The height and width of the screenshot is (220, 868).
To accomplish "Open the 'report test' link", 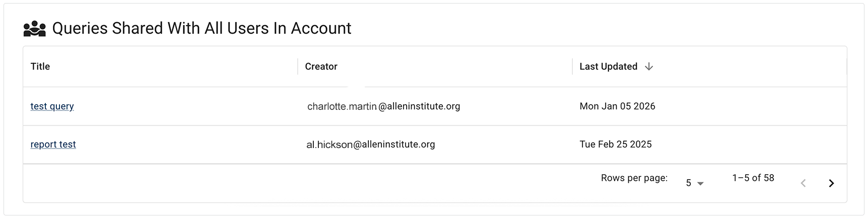I will pyautogui.click(x=53, y=144).
